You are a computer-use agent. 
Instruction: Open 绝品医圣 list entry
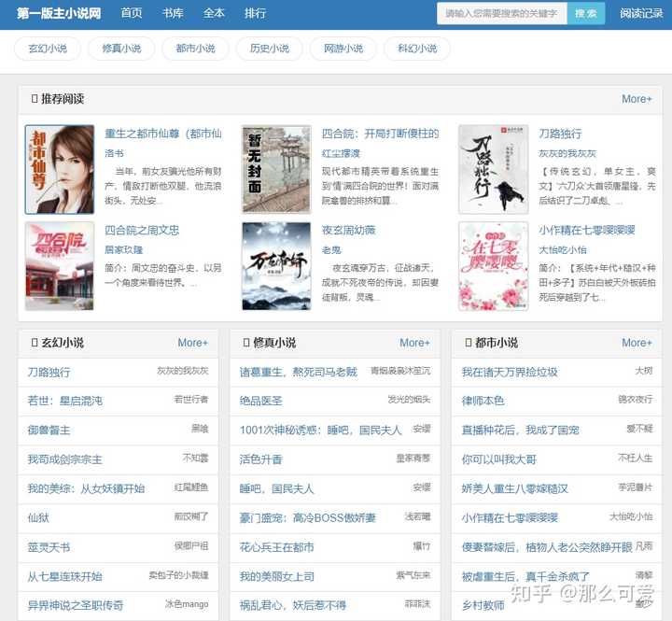click(x=261, y=401)
